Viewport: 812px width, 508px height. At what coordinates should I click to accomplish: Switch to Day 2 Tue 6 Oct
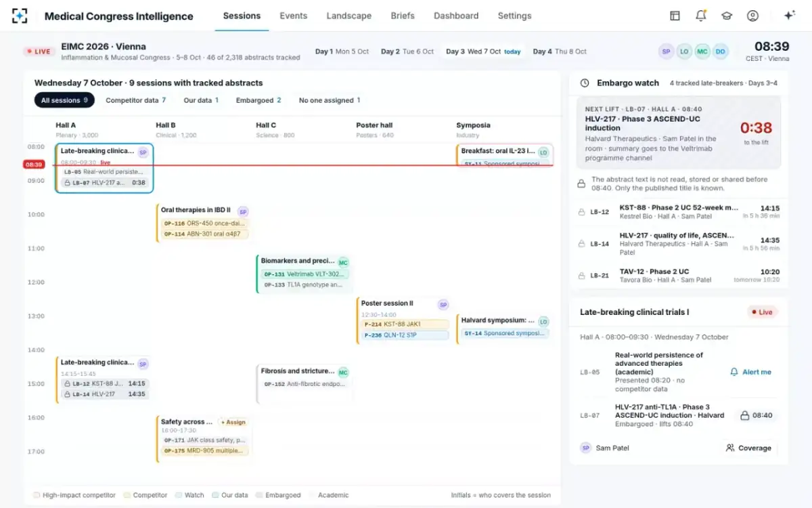click(407, 51)
